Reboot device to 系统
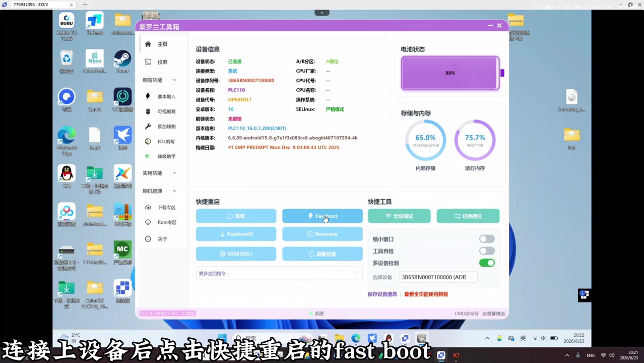Viewport: 644px width, 363px height. coord(236,216)
